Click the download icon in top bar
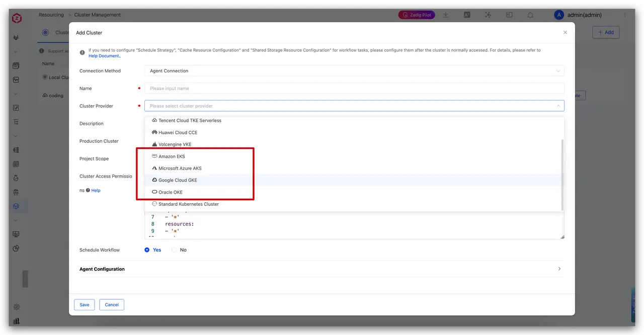The image size is (644, 335). (446, 15)
